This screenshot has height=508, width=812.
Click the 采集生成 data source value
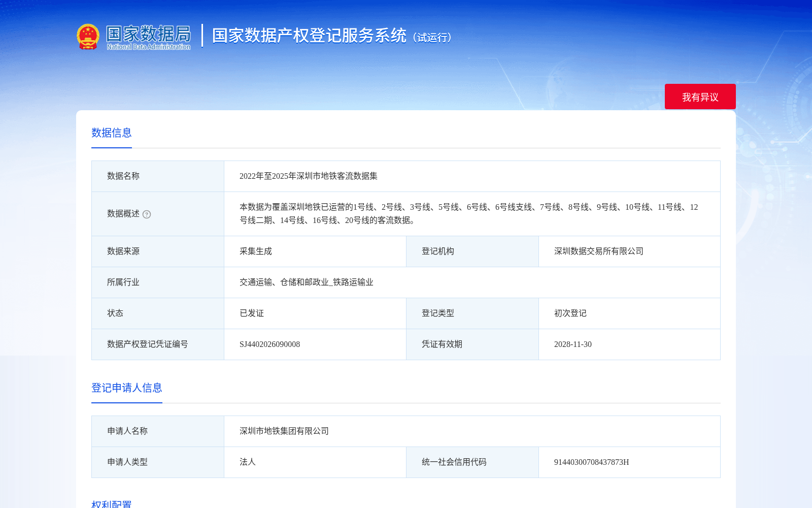[256, 251]
